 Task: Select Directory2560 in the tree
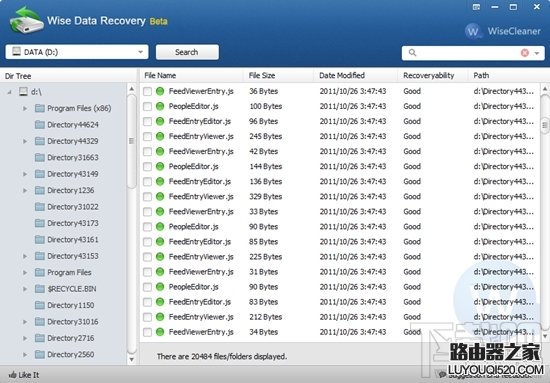(x=71, y=355)
